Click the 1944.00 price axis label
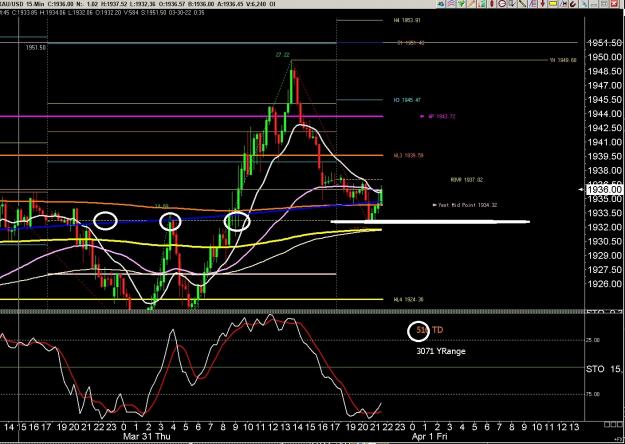Viewport: 625px width, 444px height. [605, 114]
